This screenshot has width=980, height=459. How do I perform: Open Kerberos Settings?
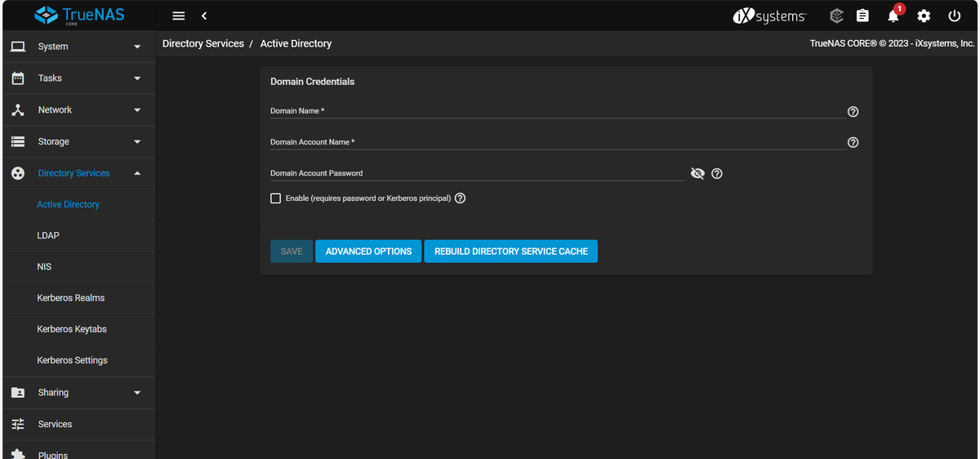[73, 360]
